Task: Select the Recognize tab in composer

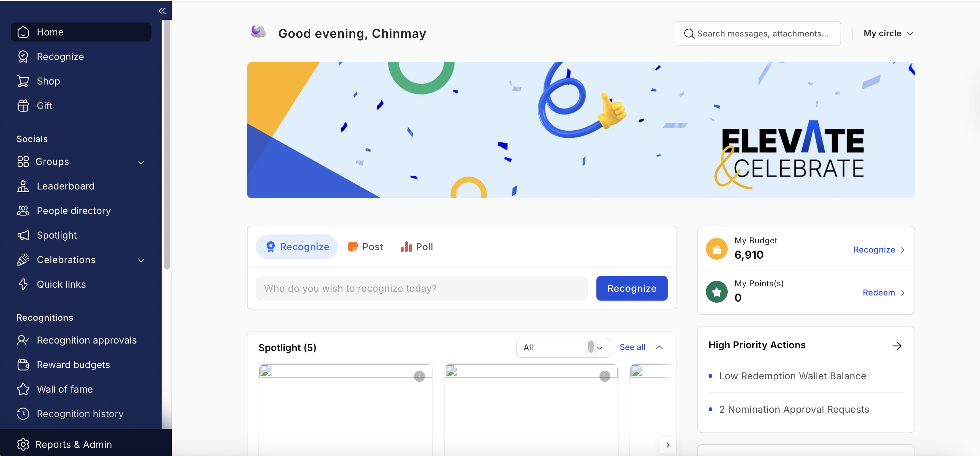Action: click(297, 247)
